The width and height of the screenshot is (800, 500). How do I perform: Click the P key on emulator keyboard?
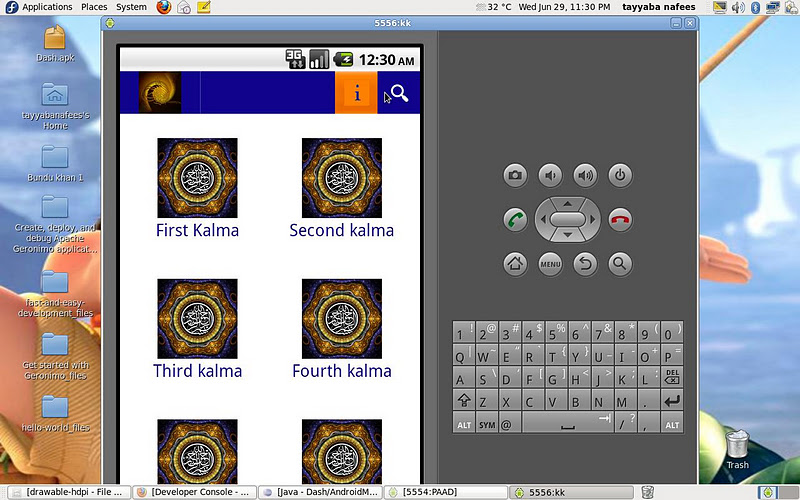point(672,355)
